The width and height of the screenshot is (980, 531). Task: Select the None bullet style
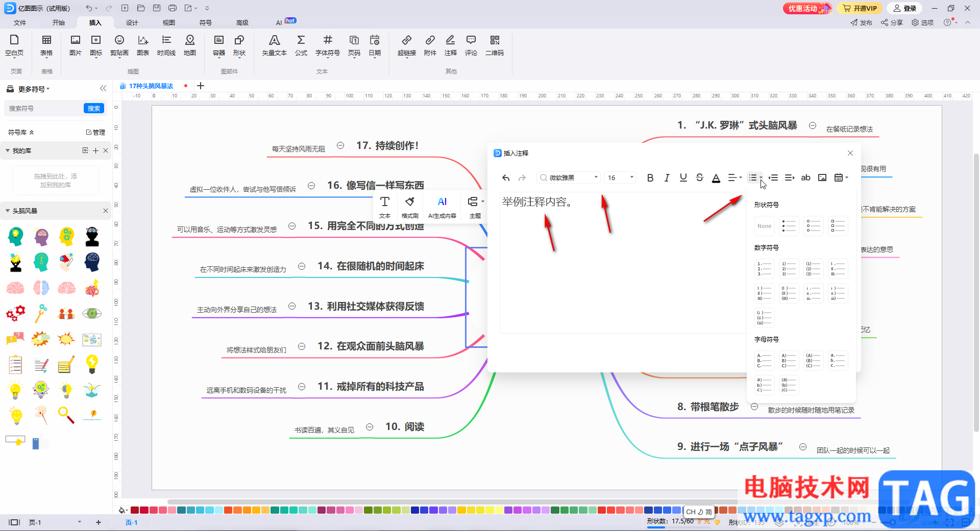coord(764,226)
